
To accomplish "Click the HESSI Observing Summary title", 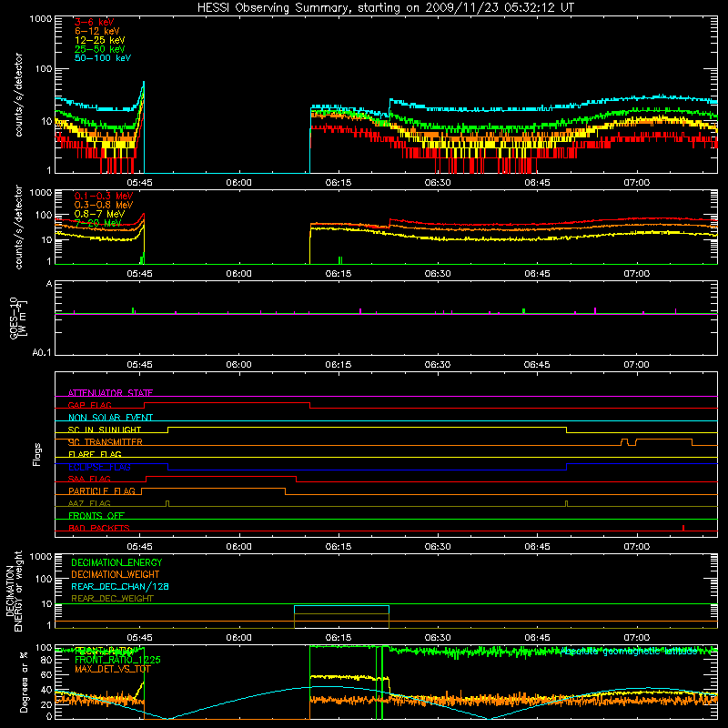I will point(385,8).
